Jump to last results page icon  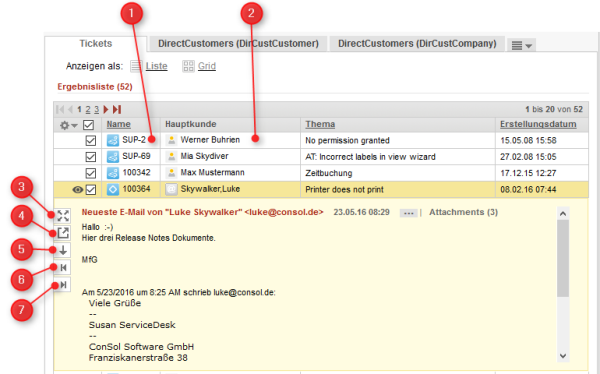pos(117,109)
